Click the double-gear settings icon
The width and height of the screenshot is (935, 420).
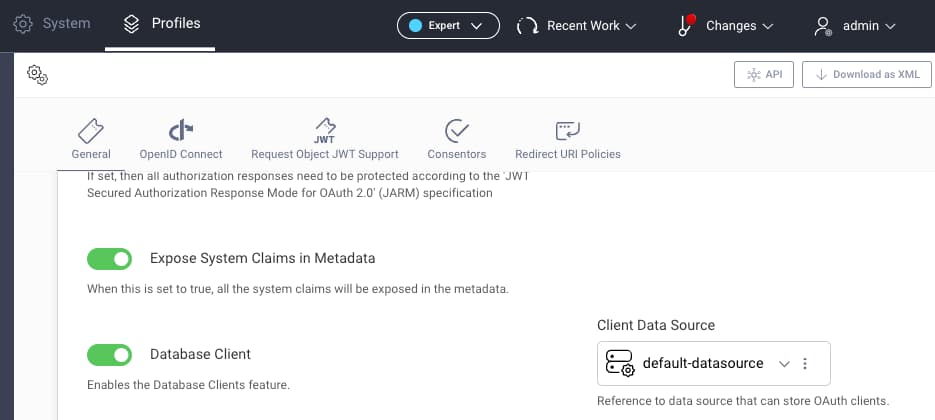(x=38, y=75)
